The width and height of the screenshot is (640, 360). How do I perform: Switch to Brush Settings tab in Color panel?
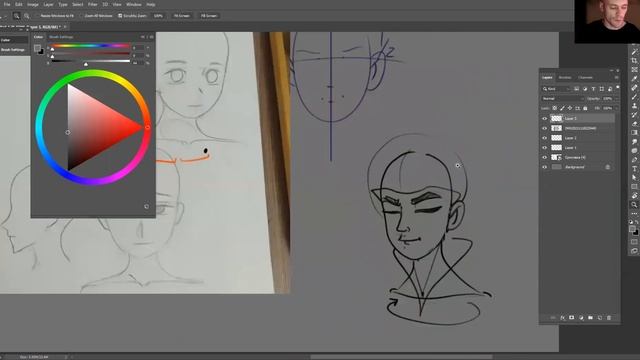coord(61,37)
